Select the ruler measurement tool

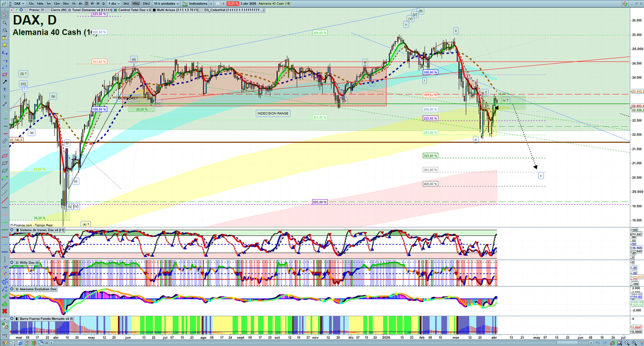(x=4, y=141)
